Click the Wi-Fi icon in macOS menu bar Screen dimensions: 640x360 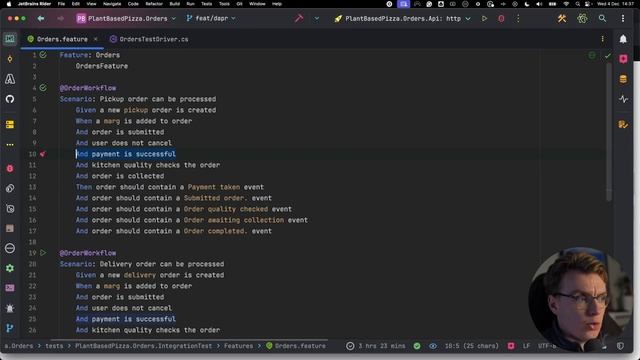point(566,4)
